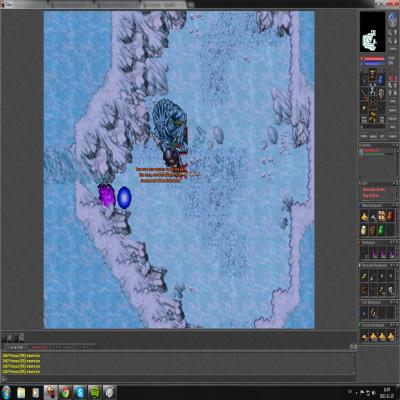Click the white skull item in the third backpack
The width and height of the screenshot is (400, 400).
coord(391,290)
